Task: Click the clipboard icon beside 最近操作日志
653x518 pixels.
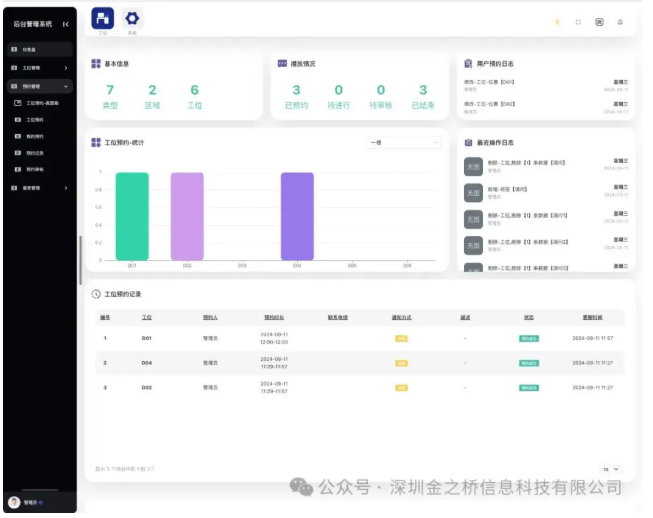Action: tap(468, 143)
